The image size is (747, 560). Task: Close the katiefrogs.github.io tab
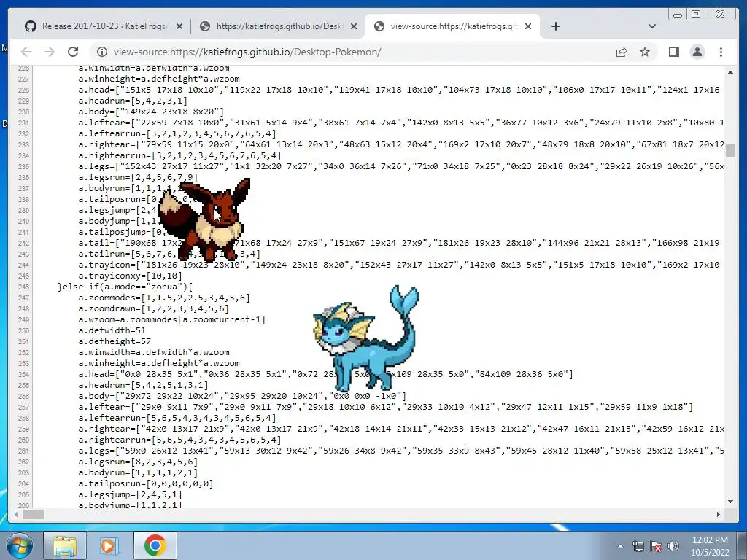point(354,27)
